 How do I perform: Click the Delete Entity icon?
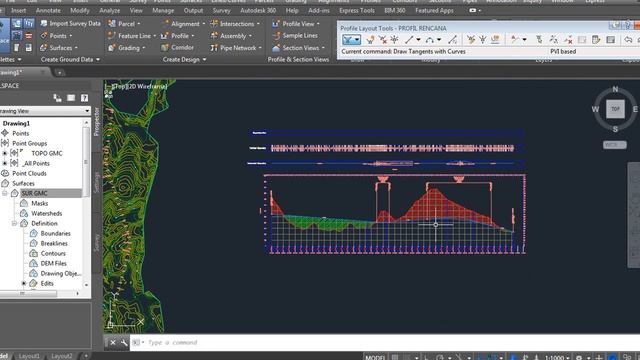pos(568,40)
